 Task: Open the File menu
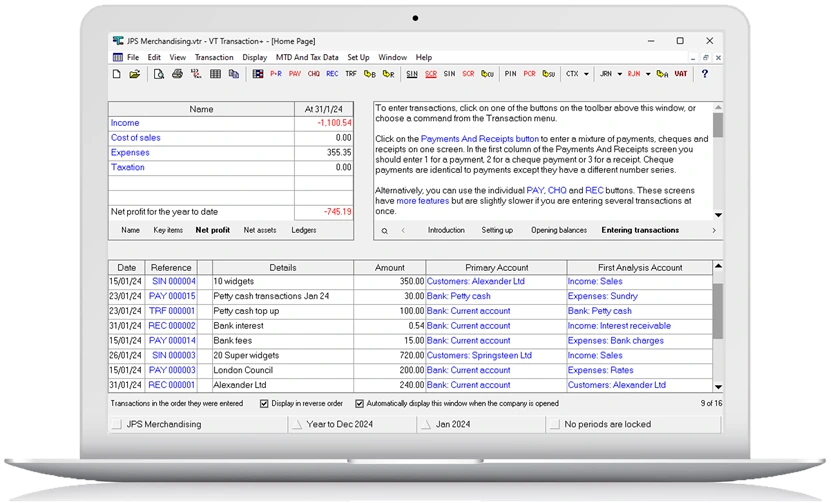point(133,57)
